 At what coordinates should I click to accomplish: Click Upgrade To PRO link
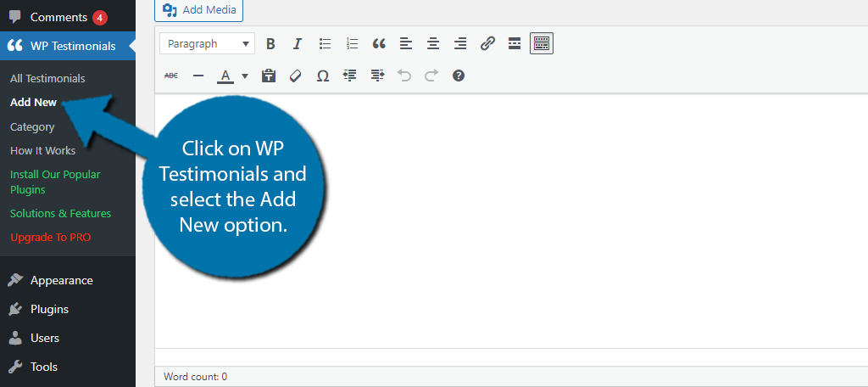coord(50,238)
